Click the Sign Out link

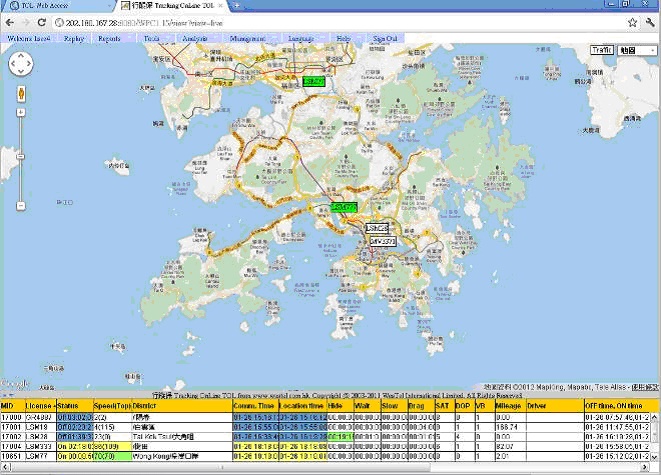[x=385, y=38]
